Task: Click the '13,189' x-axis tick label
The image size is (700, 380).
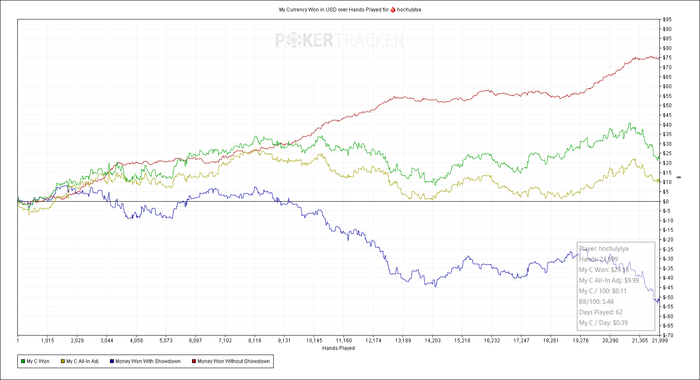Action: tap(403, 340)
